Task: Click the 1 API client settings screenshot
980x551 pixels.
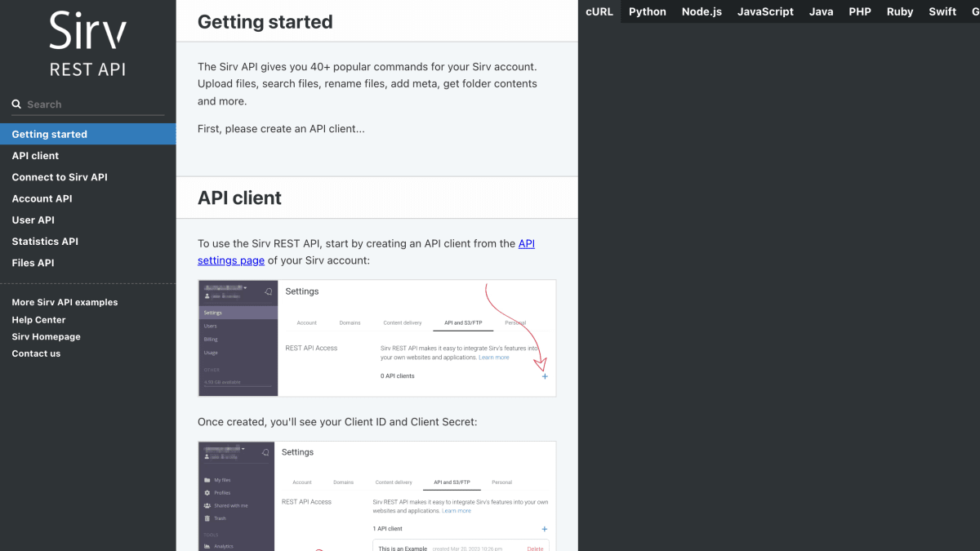Action: pos(376,496)
